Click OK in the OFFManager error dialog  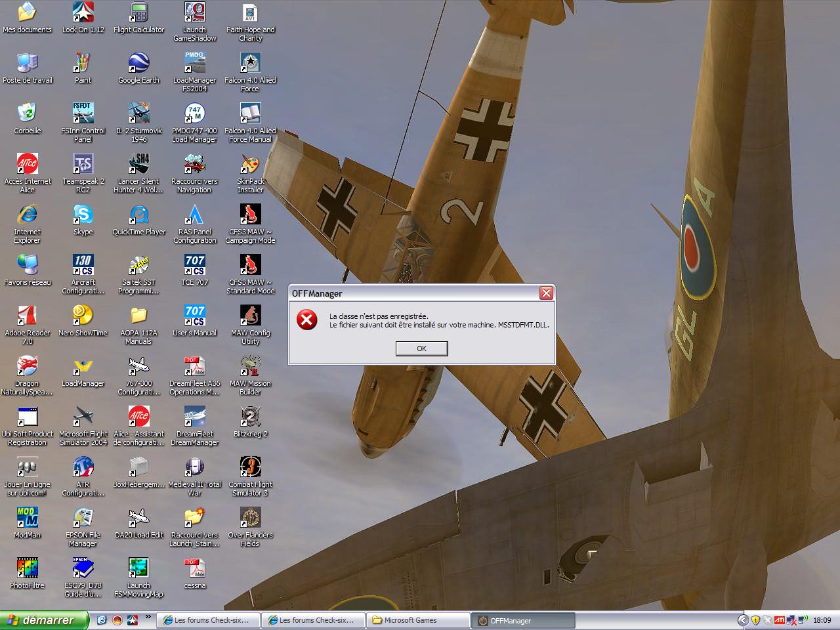pyautogui.click(x=421, y=348)
